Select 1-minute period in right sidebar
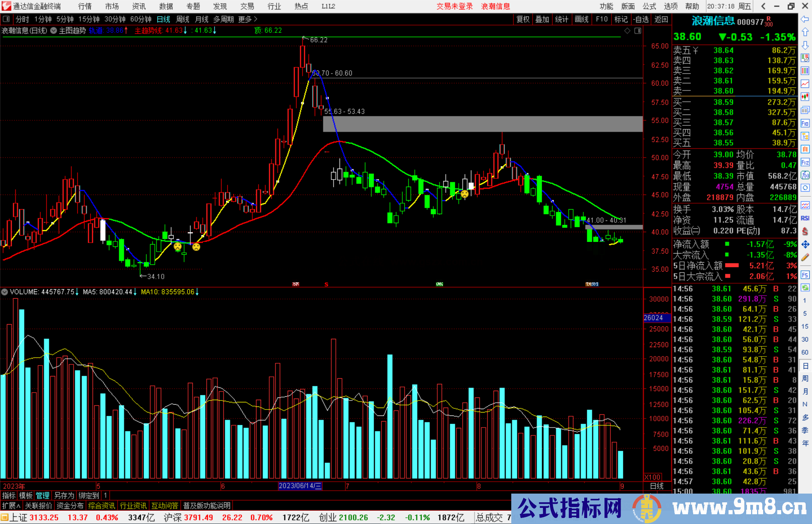This screenshot has width=812, height=524. [805, 301]
